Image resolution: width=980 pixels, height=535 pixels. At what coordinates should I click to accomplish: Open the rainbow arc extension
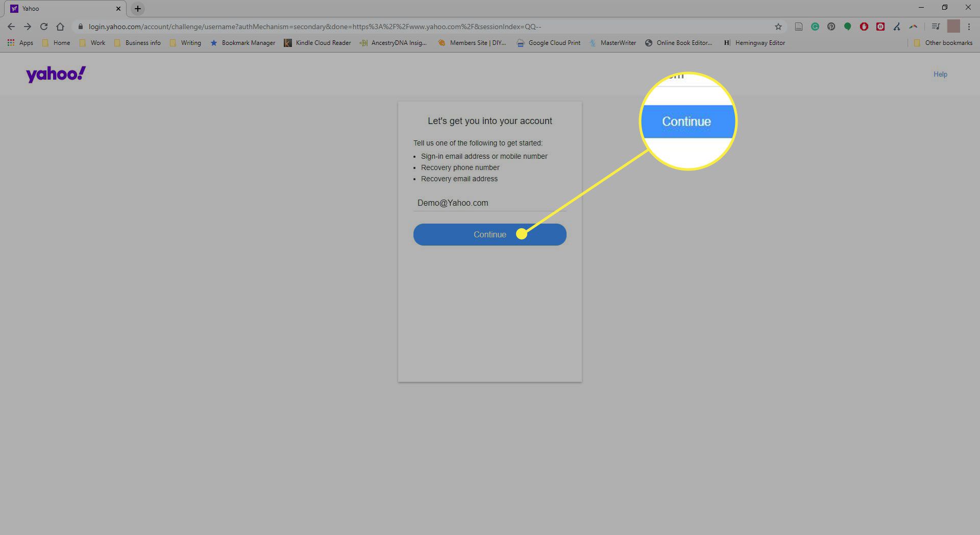[913, 27]
